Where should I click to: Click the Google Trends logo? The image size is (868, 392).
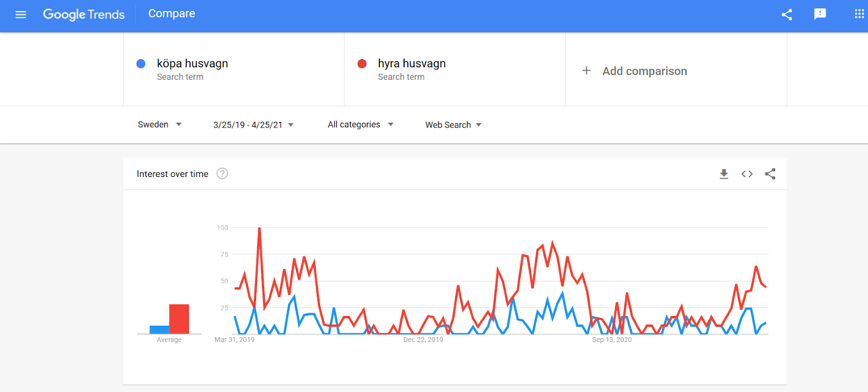(84, 15)
